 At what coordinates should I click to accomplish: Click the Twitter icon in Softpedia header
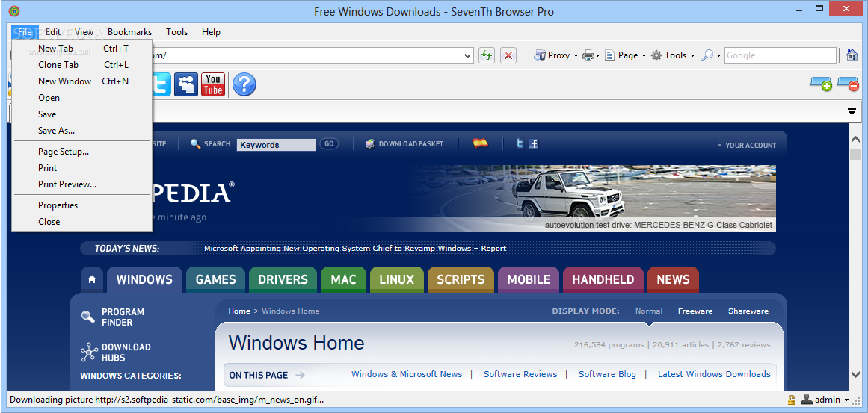click(520, 143)
